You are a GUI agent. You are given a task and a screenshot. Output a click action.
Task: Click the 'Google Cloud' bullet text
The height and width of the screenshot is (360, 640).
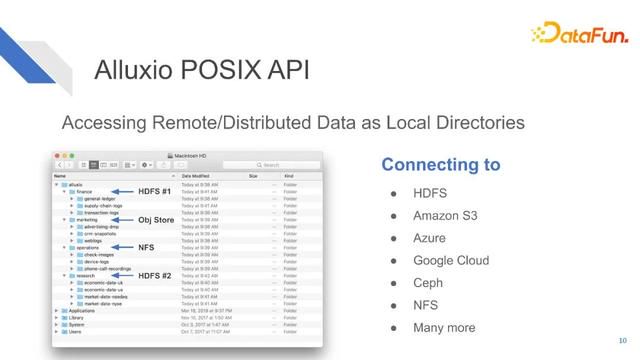(451, 260)
